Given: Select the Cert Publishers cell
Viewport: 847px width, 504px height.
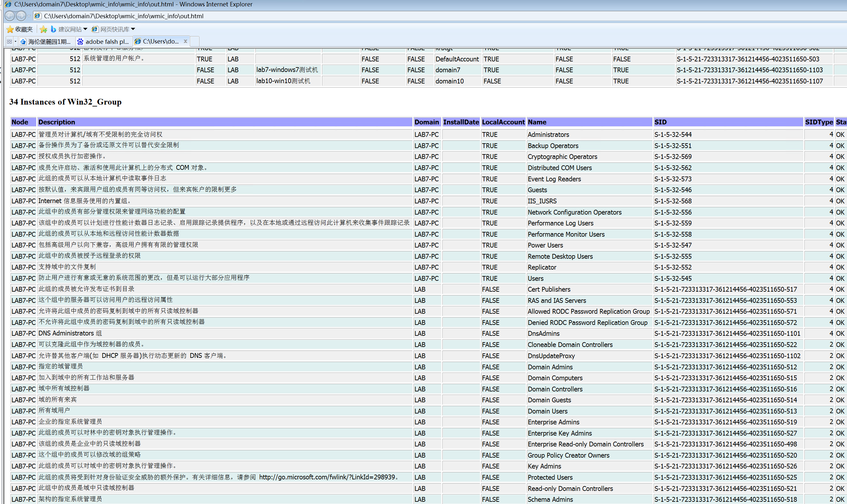Looking at the screenshot, I should 589,289.
